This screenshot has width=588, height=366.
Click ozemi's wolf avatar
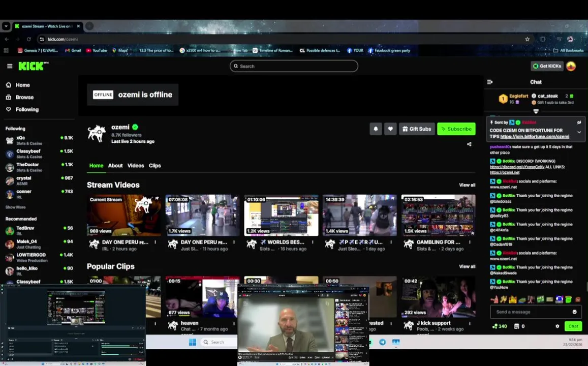(x=97, y=134)
